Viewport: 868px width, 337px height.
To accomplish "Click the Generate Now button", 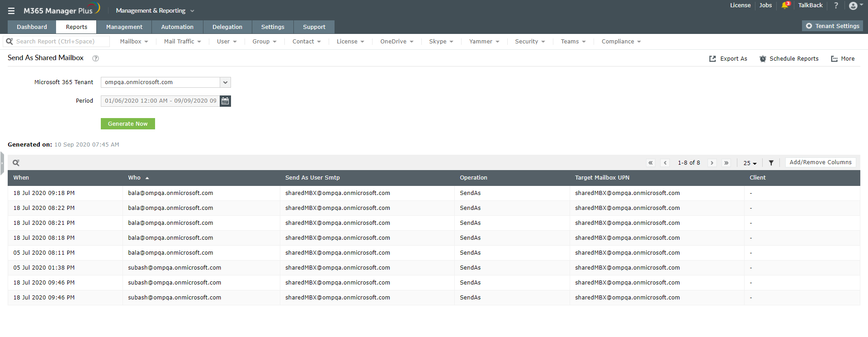I will 127,124.
